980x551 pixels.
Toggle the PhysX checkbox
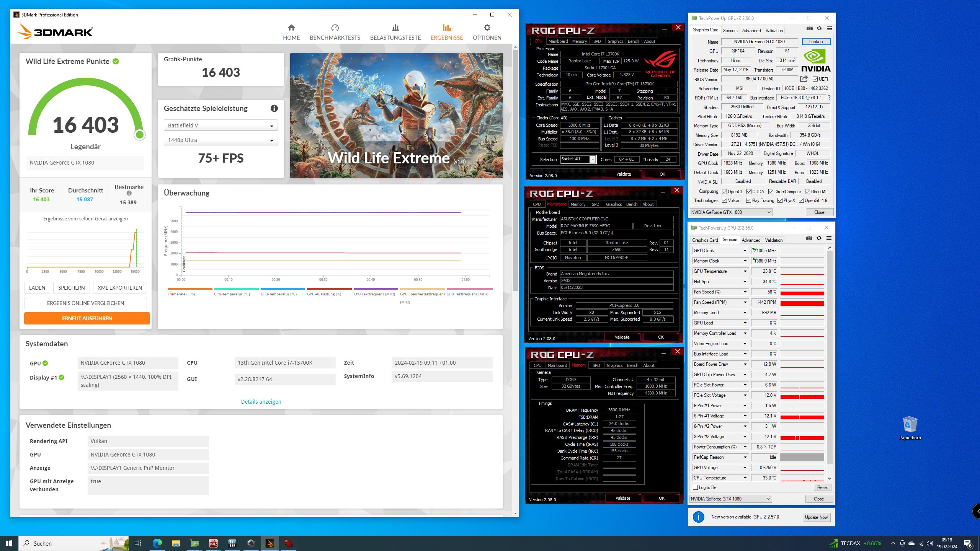780,201
